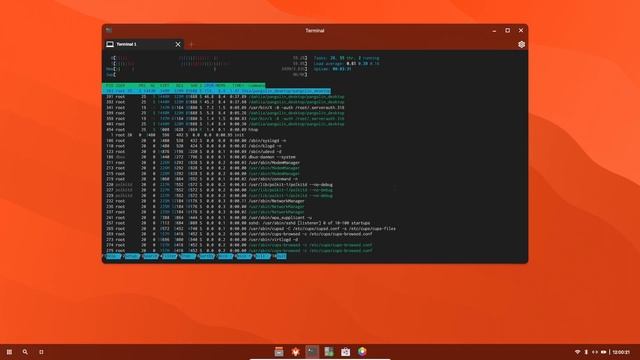Click the F1 Help function button in htop
Screen dimensions: 640x360
pyautogui.click(x=112, y=256)
